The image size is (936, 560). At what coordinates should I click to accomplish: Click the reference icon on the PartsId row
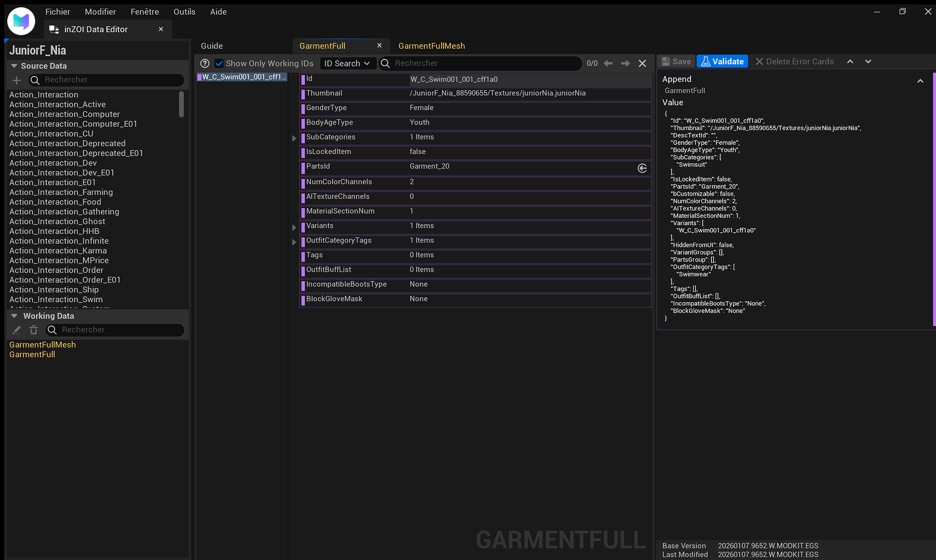[642, 168]
